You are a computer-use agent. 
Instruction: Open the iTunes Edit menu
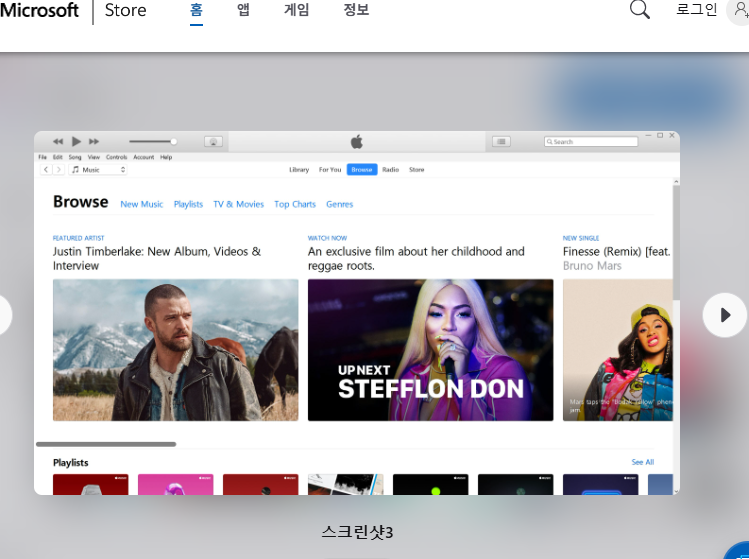(58, 157)
